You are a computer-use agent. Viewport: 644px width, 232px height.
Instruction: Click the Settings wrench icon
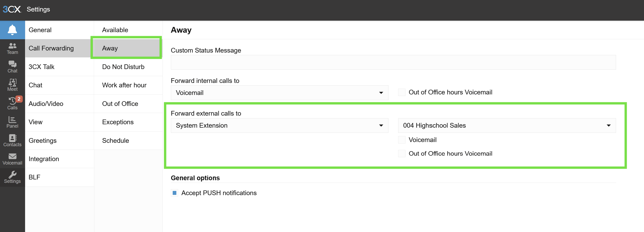[x=12, y=177]
